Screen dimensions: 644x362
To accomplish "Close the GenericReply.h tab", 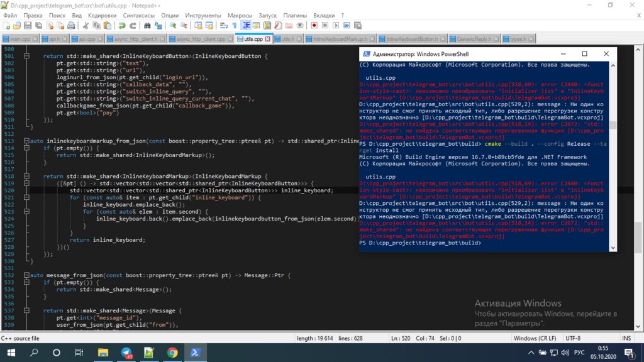I will pos(496,39).
